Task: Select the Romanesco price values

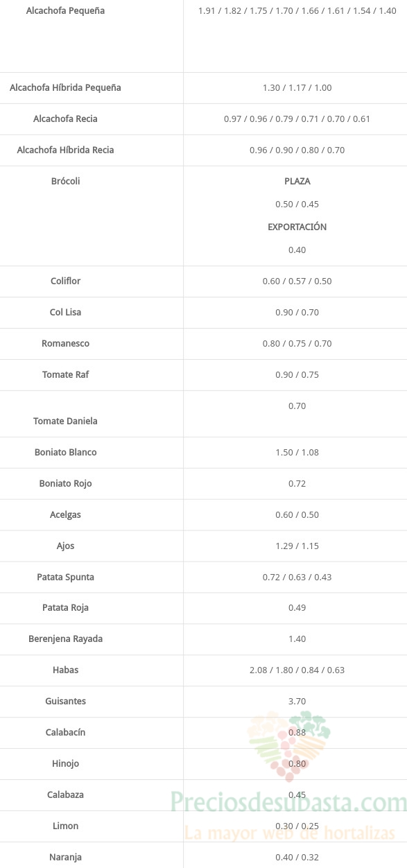Action: pos(297,343)
